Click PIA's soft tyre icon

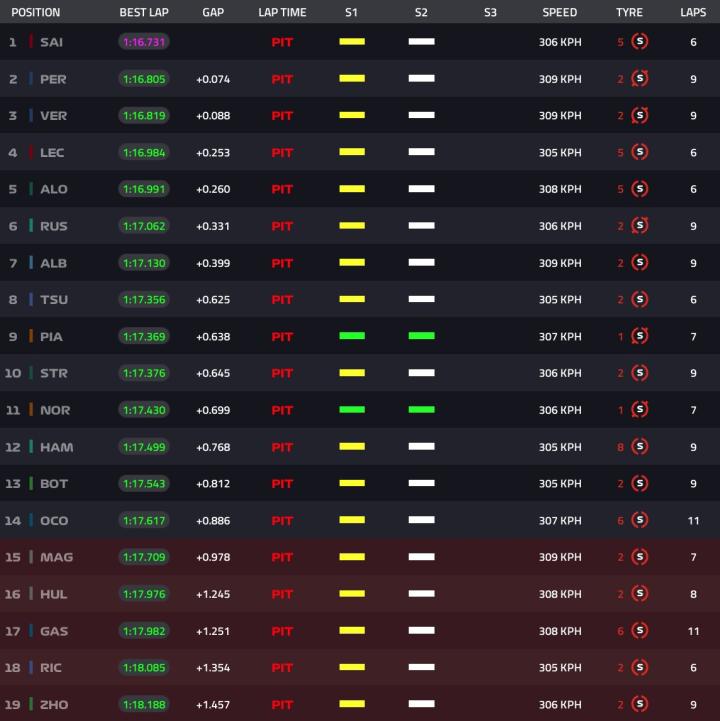pos(639,337)
